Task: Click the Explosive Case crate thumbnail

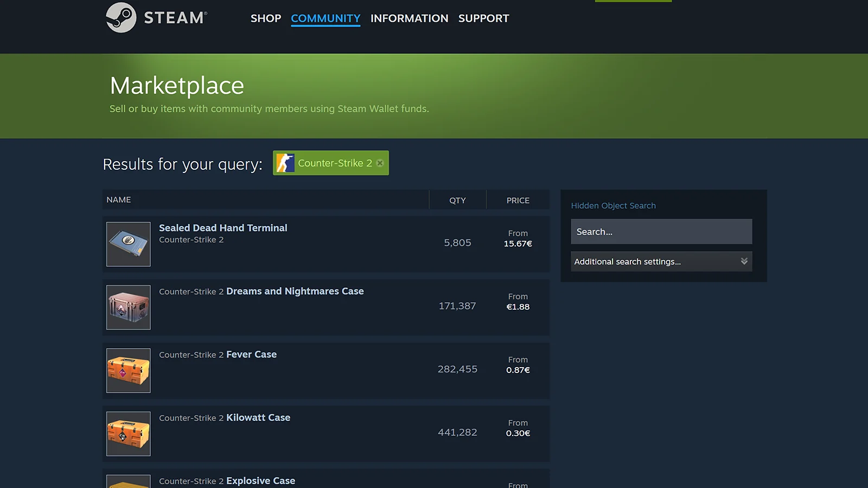Action: [128, 481]
